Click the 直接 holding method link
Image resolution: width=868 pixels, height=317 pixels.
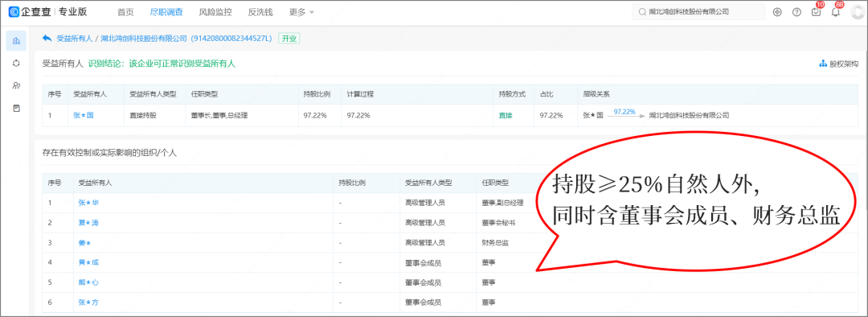506,115
